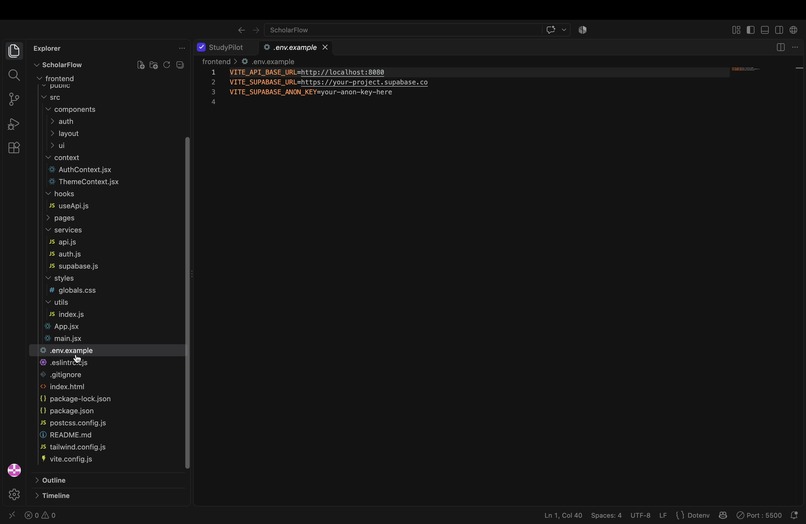Screen dimensions: 806x524
Task: Open the Explorer view in activity bar
Action: pyautogui.click(x=14, y=50)
